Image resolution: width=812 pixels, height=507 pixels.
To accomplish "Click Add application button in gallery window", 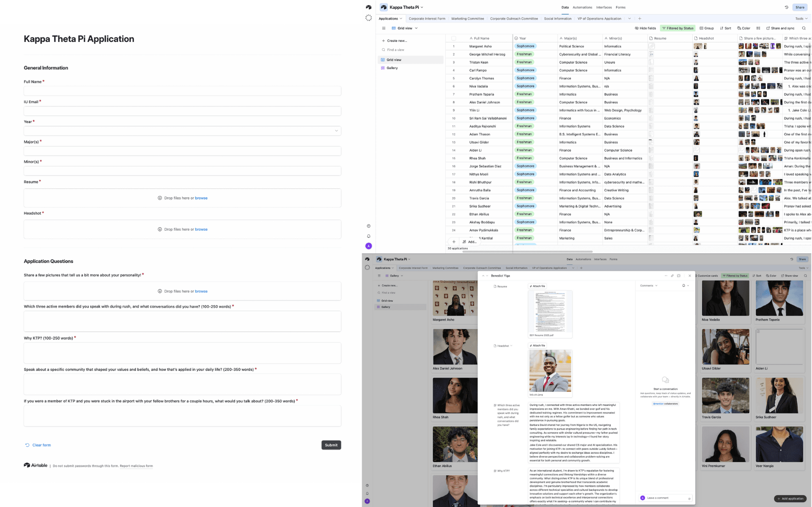I will 790,499.
